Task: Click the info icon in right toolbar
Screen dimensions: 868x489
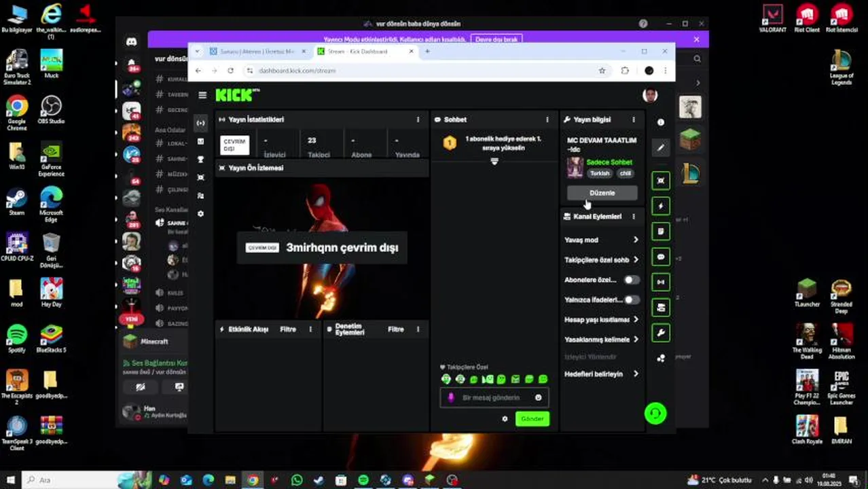Action: click(661, 122)
